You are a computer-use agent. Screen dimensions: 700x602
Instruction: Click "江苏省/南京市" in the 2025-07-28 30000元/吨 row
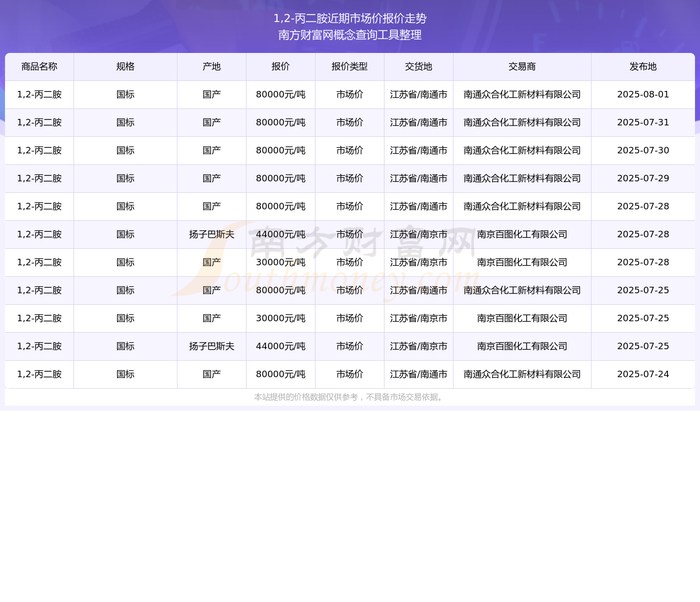pos(419,262)
